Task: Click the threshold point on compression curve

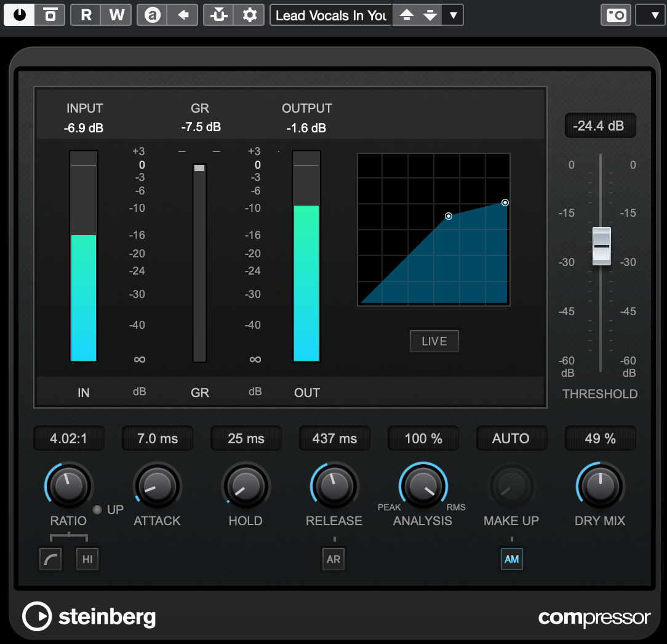Action: 449,216
